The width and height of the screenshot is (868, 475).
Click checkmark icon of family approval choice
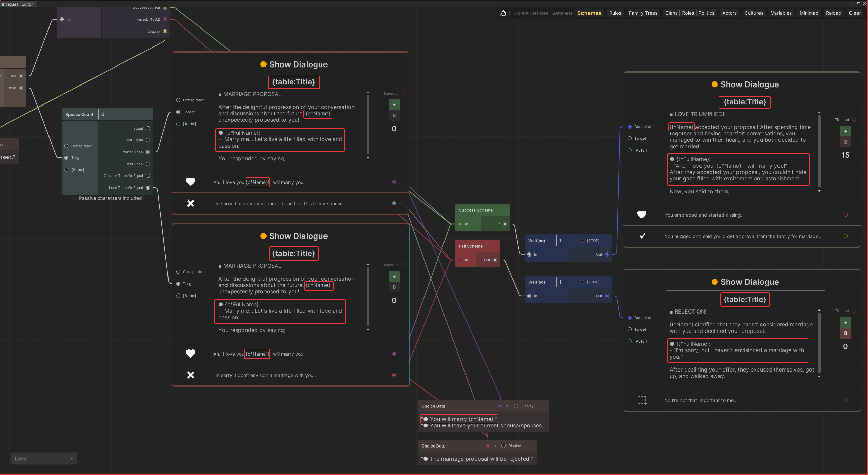[642, 236]
